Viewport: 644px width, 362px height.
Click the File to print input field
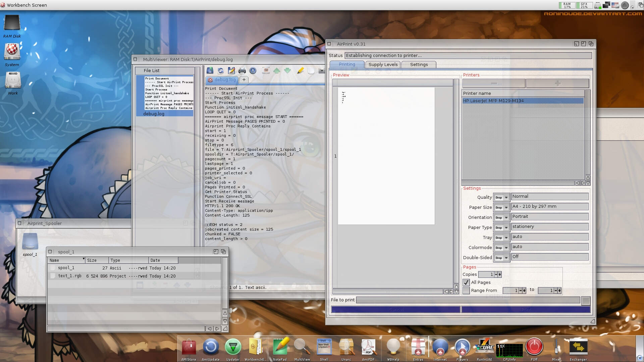[x=468, y=300]
